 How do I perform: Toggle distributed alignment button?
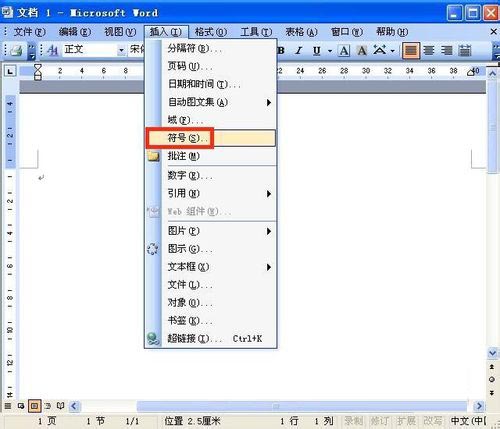coord(465,51)
